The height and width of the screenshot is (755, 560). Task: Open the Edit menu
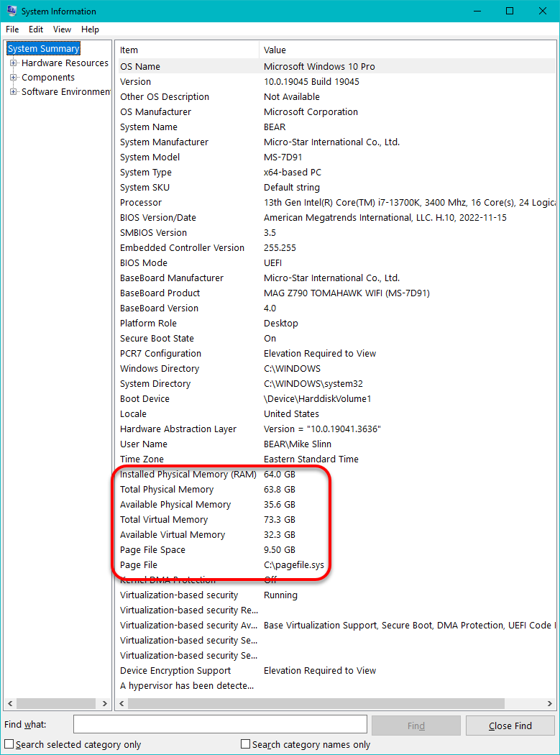pos(36,29)
